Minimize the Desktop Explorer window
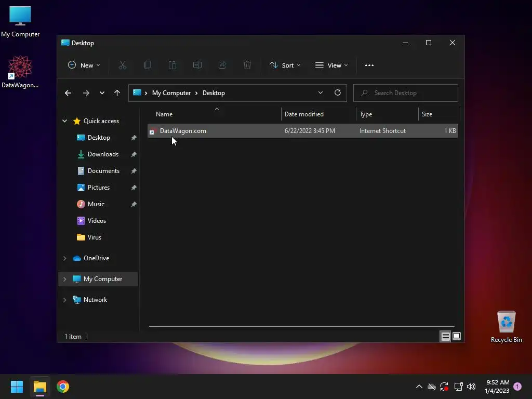Viewport: 532px width, 399px height. coord(405,43)
